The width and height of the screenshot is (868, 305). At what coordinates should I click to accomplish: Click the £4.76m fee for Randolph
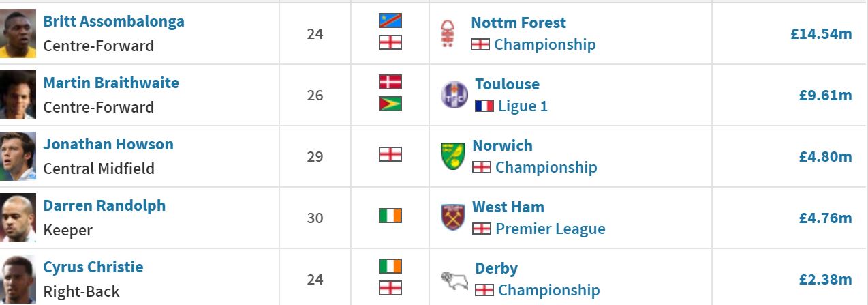[x=825, y=218]
